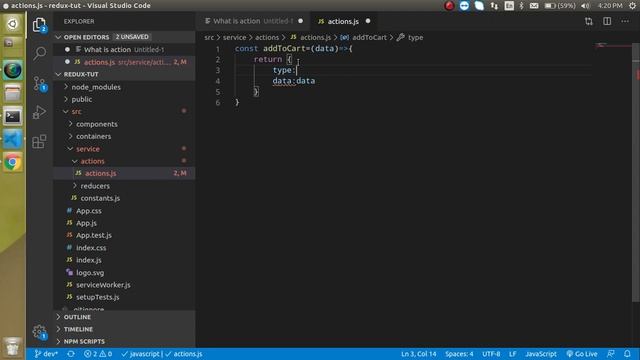Viewport: 640px width, 360px height.
Task: Close What is action tab via unsaved dot
Action: [300, 21]
